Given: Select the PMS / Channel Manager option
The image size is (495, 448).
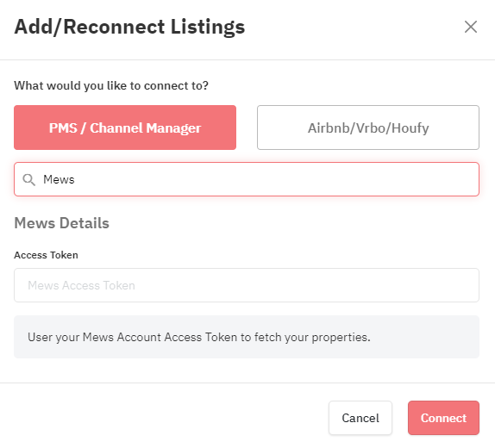Looking at the screenshot, I should click(x=125, y=128).
